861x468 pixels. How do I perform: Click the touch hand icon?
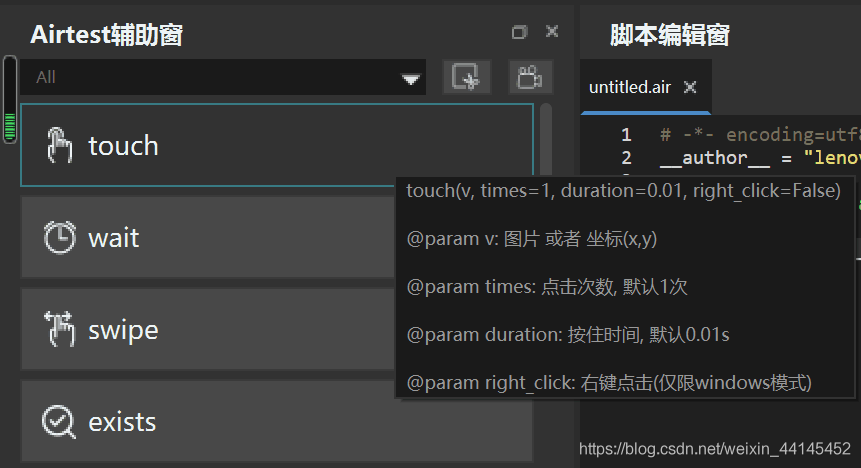pos(59,145)
